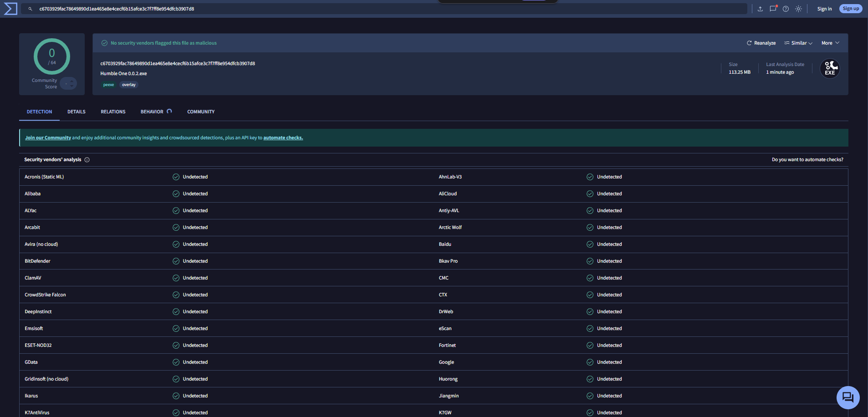Click the ALYac vendor name
This screenshot has width=868, height=417.
click(31, 211)
